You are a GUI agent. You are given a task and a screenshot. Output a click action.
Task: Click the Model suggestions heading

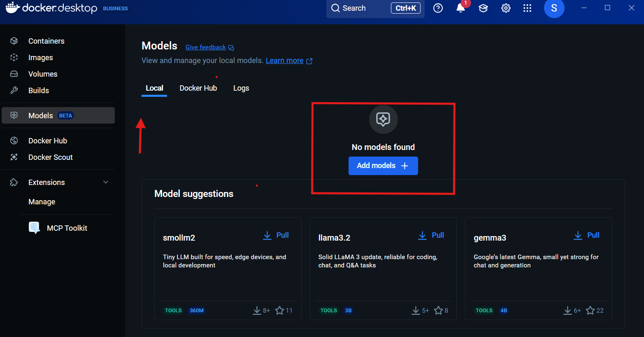tap(194, 194)
